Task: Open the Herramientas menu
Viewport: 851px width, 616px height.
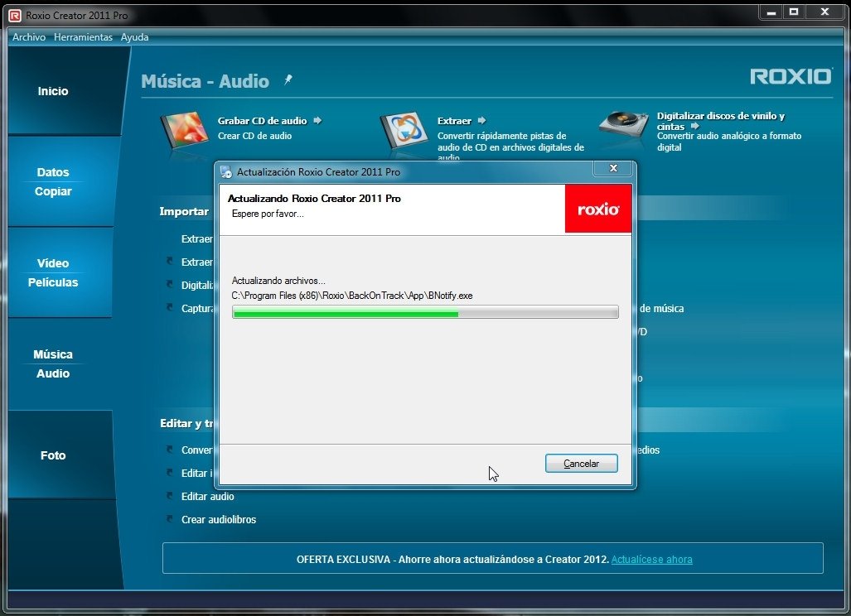Action: 83,37
